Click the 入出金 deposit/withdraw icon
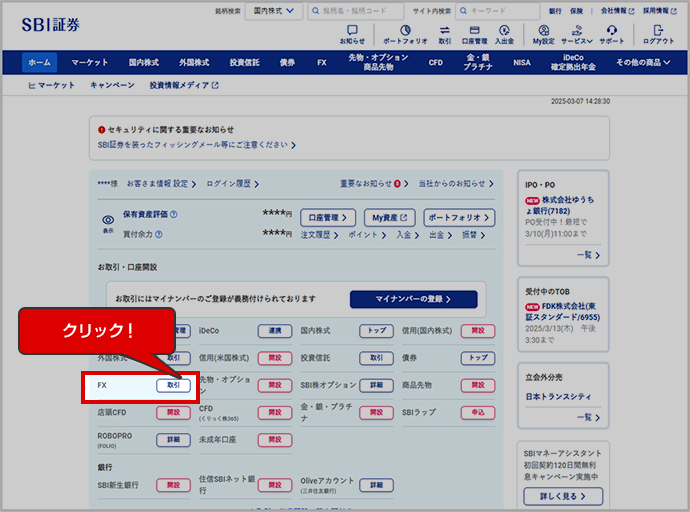Screen dimensions: 690x512 (x=504, y=34)
